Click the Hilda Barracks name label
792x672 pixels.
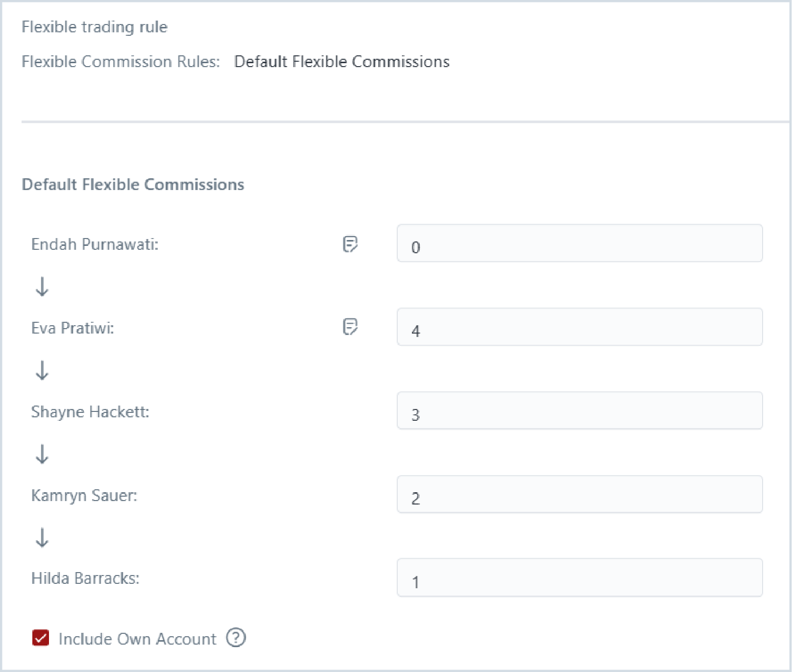pyautogui.click(x=85, y=578)
